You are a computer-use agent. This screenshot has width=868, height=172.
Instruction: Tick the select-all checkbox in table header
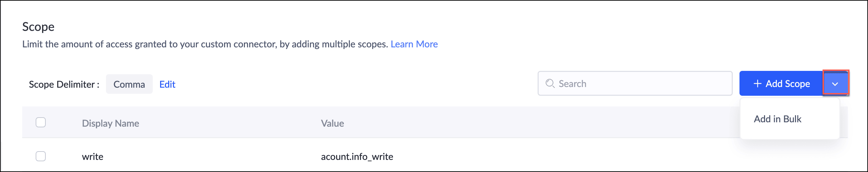pos(41,123)
